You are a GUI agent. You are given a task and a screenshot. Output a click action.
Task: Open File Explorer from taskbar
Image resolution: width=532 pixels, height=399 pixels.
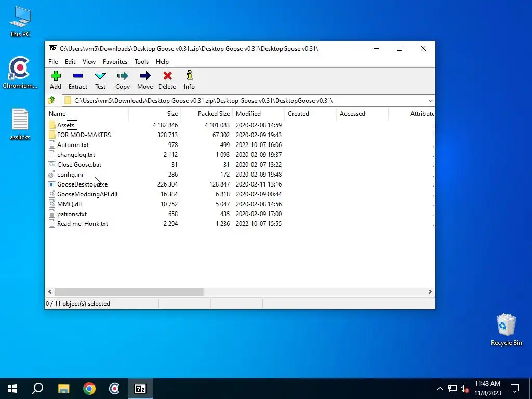(x=63, y=389)
